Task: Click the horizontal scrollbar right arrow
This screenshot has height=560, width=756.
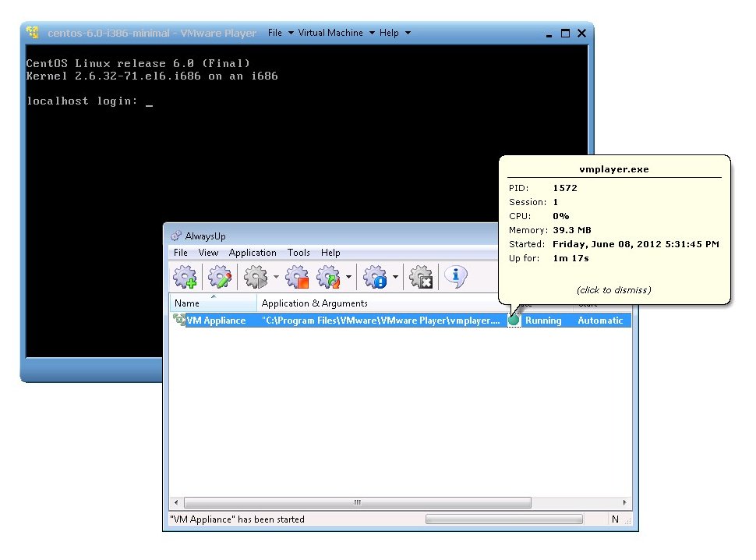Action: pos(625,502)
